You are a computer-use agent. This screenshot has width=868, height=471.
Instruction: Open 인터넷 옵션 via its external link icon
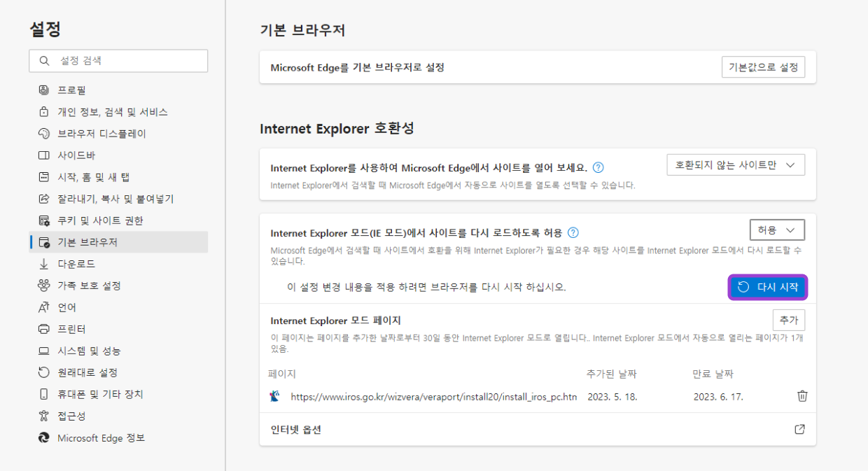(799, 429)
